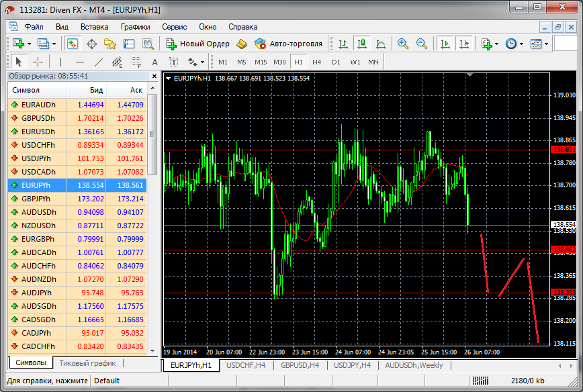Select the horizontal line tool
This screenshot has width=583, height=392.
79,62
